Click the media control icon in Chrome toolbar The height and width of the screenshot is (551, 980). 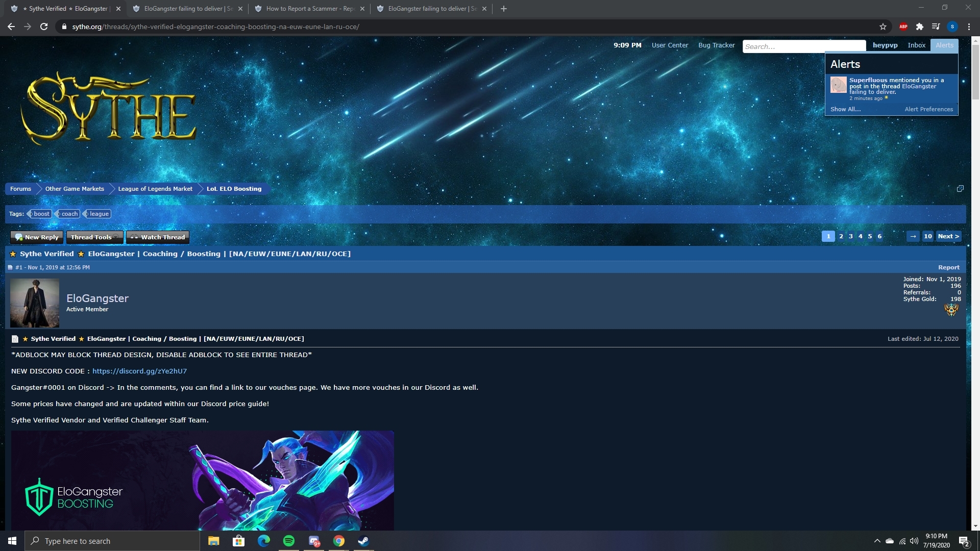[936, 27]
